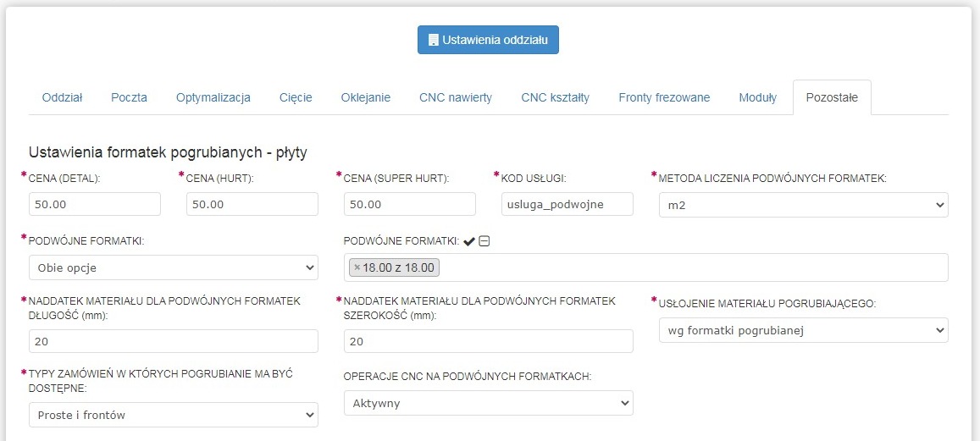Expand the Typy zamówień 'Proste i frontów' dropdown
Viewport: 980px width, 441px height.
(174, 415)
